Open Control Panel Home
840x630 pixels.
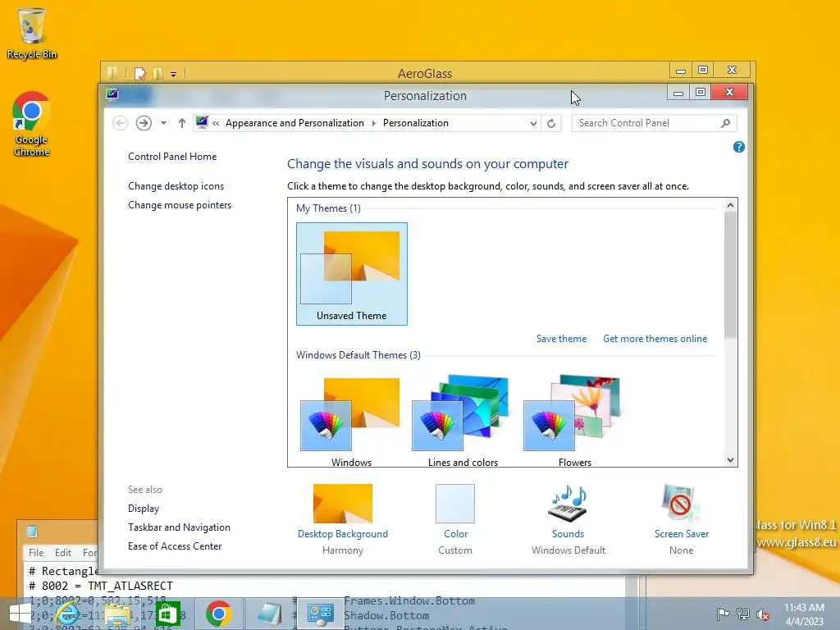click(172, 157)
